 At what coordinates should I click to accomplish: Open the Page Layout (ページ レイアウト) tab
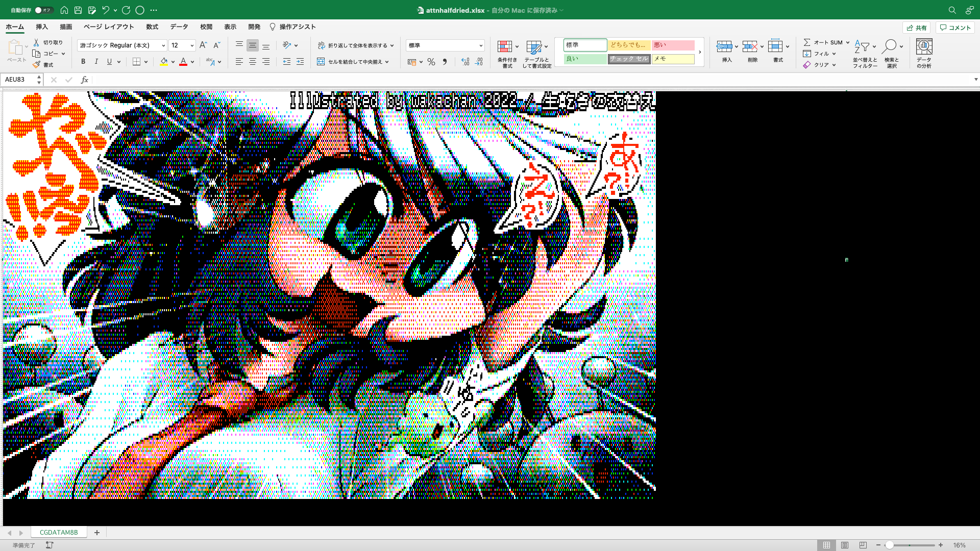(109, 27)
